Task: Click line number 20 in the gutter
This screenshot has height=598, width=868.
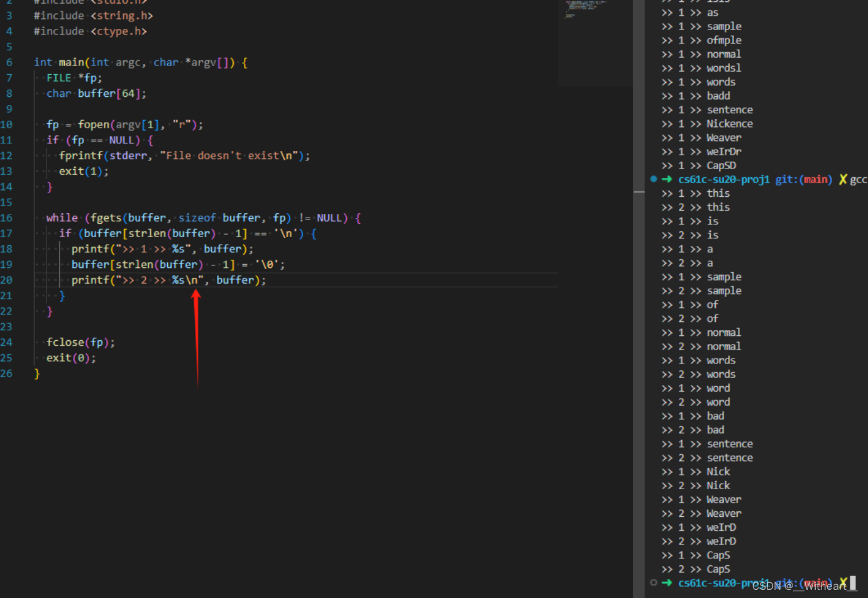Action: [x=6, y=280]
